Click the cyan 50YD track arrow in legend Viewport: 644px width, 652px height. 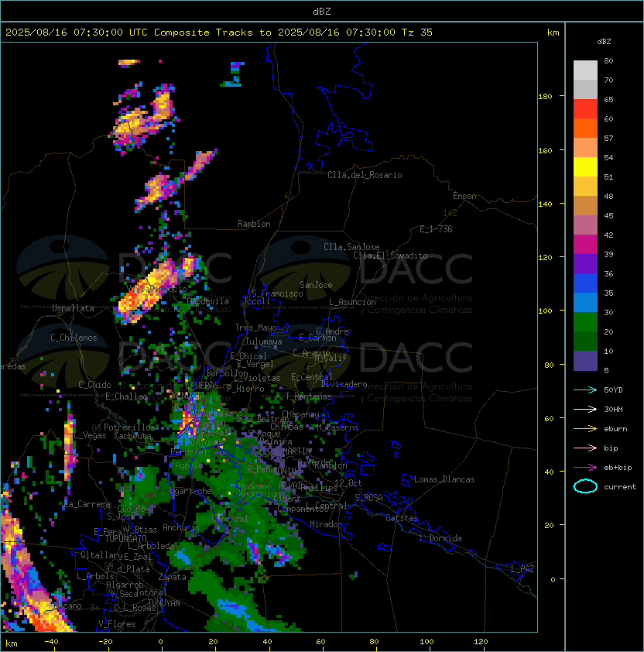[585, 389]
